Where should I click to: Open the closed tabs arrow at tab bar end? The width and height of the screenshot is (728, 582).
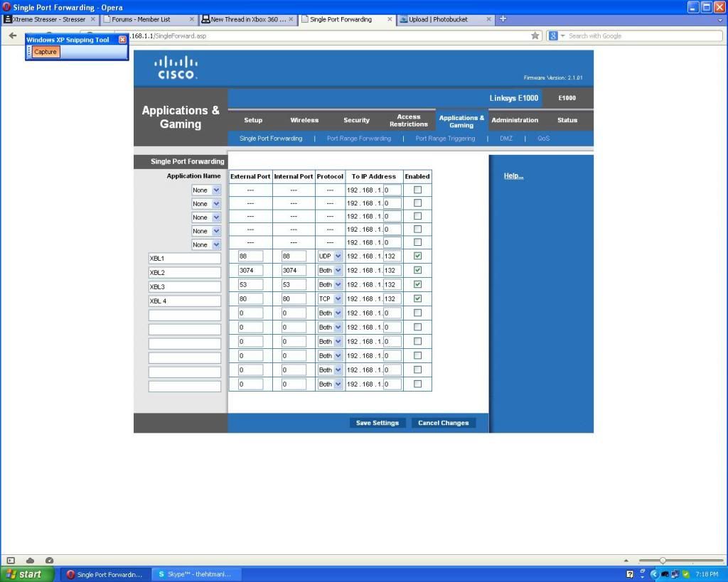[720, 20]
